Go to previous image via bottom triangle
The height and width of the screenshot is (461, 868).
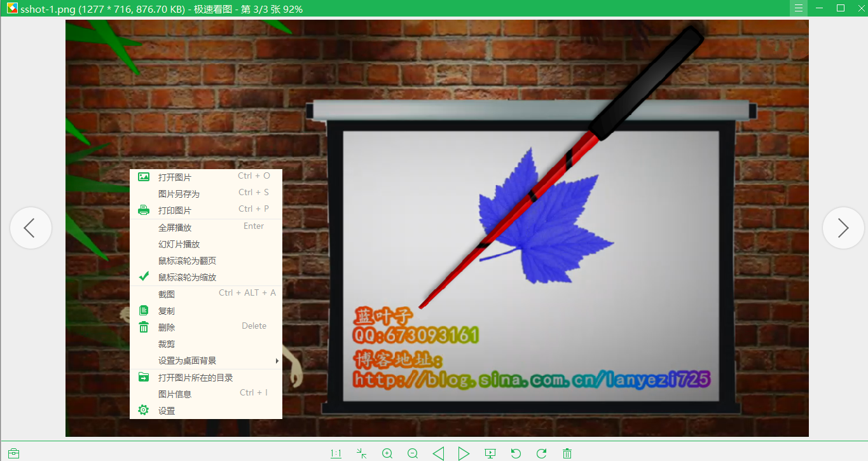point(438,453)
